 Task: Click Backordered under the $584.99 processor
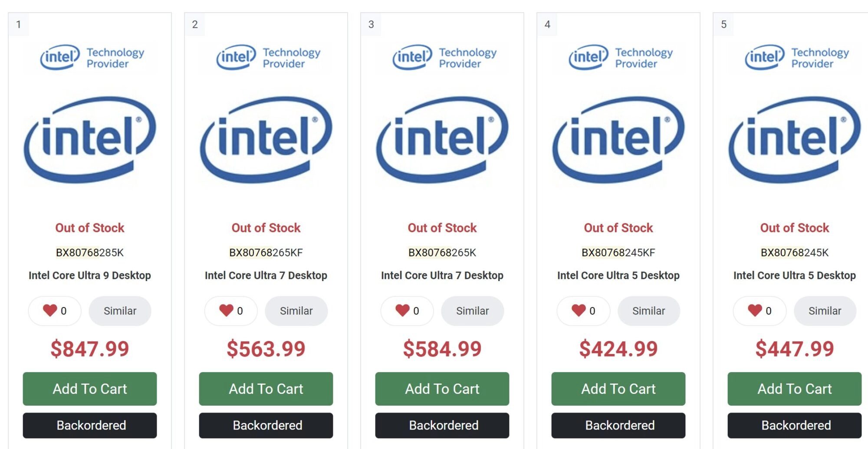point(442,425)
